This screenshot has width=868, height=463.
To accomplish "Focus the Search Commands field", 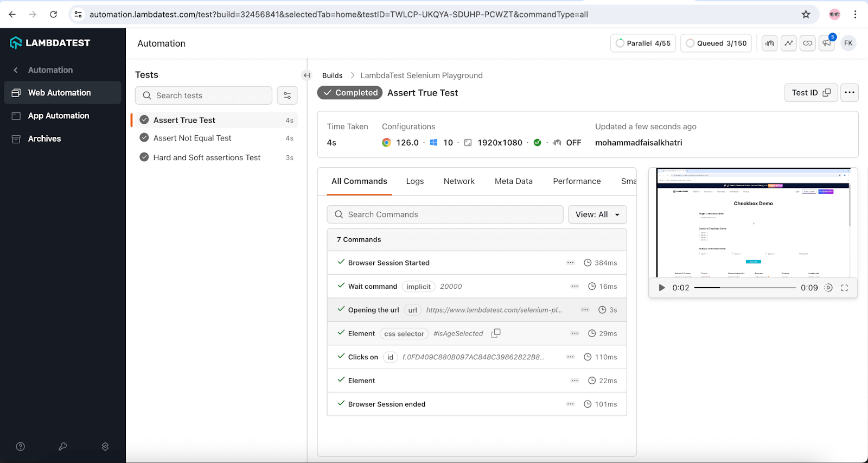I will (x=445, y=214).
